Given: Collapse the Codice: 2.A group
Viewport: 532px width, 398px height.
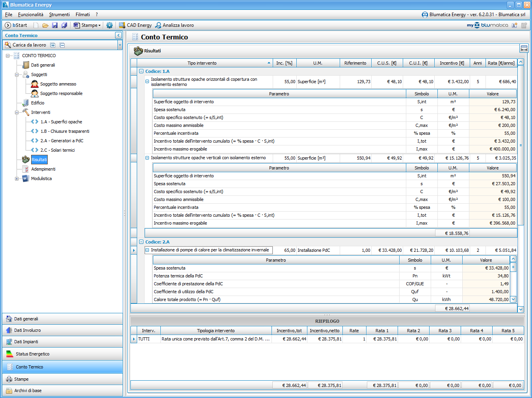Looking at the screenshot, I should 141,242.
